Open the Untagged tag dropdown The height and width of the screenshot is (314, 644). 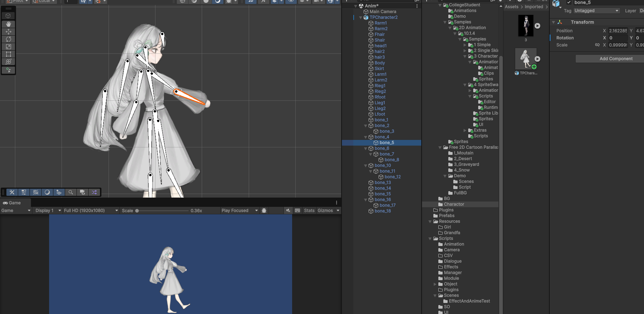tap(596, 11)
